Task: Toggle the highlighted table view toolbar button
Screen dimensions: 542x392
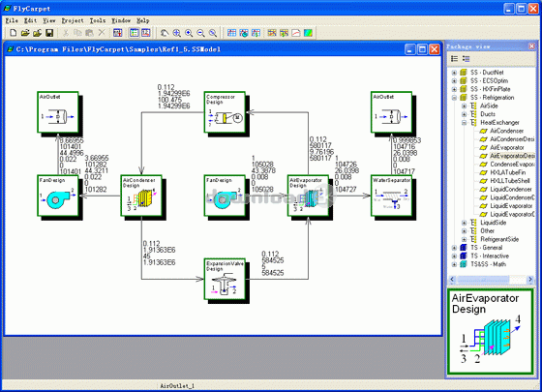Action: [x=135, y=33]
